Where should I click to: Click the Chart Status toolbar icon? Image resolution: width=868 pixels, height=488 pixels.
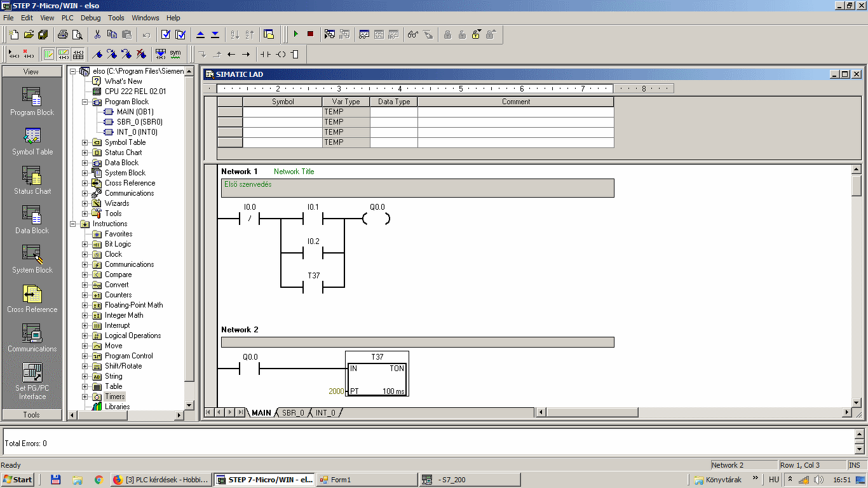pyautogui.click(x=364, y=34)
